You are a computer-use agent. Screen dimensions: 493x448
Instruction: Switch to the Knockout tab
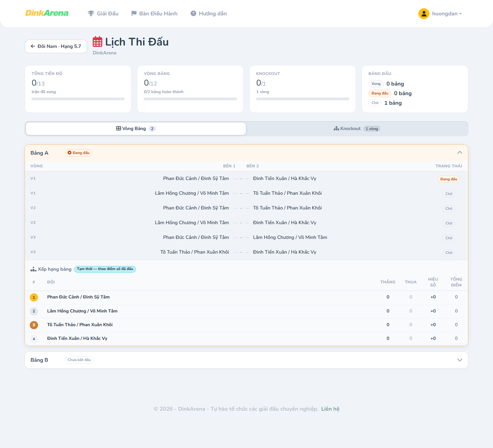(357, 129)
